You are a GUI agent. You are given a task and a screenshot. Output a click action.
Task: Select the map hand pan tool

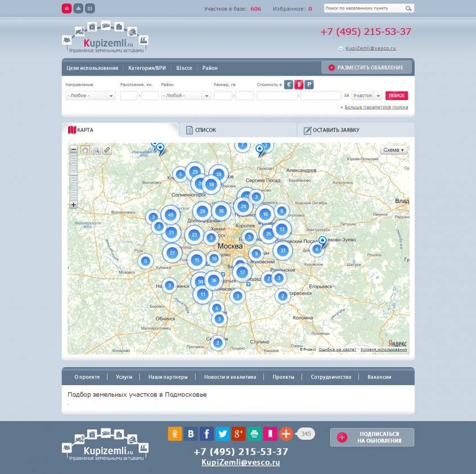click(85, 150)
